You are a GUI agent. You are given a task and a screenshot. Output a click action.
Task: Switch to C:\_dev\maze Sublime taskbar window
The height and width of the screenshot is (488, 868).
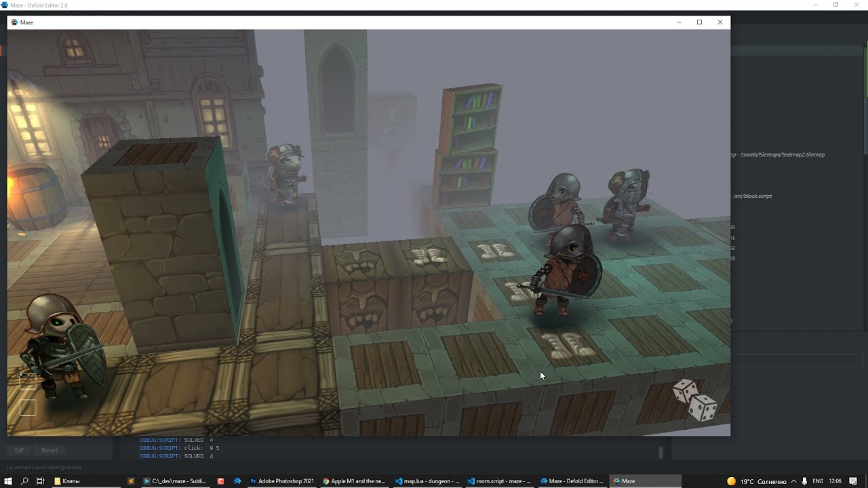pos(175,481)
